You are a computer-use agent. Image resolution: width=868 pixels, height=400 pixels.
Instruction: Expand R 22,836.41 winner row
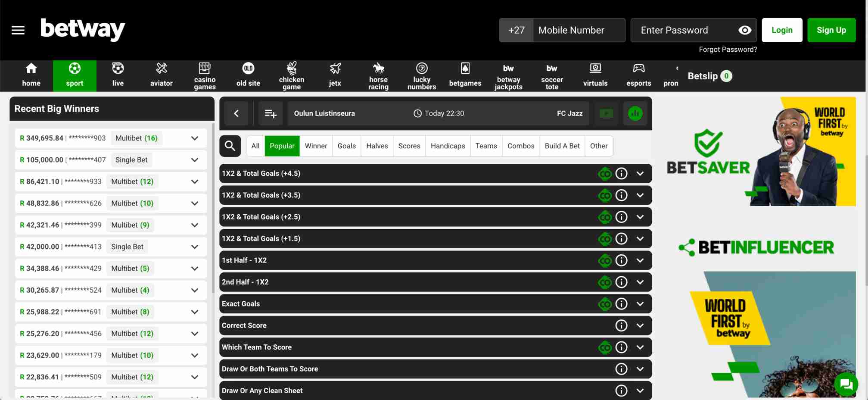click(x=195, y=377)
